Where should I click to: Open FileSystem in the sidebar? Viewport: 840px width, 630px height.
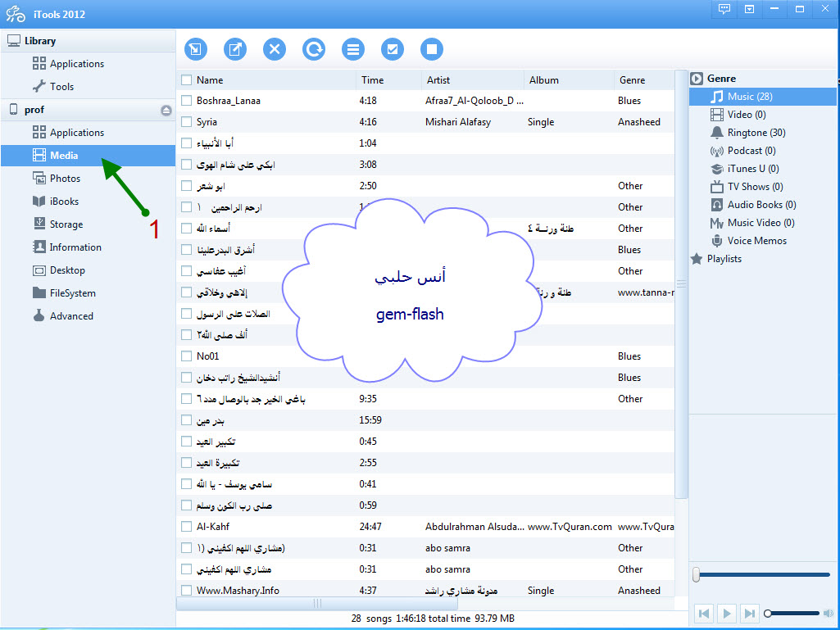coord(64,293)
